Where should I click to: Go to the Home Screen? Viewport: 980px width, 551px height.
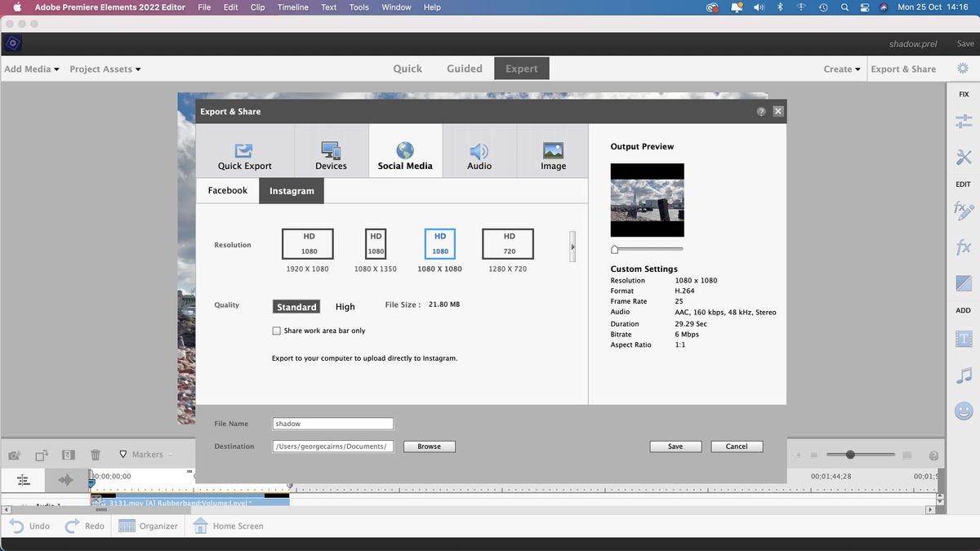pyautogui.click(x=228, y=526)
